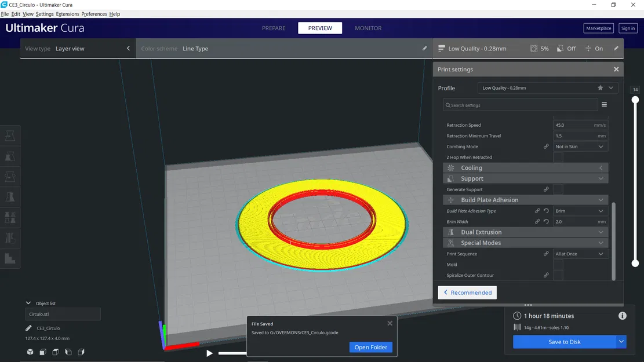Screen dimensions: 644x362
Task: Select the Move tool in the left toolbar
Action: (x=10, y=136)
